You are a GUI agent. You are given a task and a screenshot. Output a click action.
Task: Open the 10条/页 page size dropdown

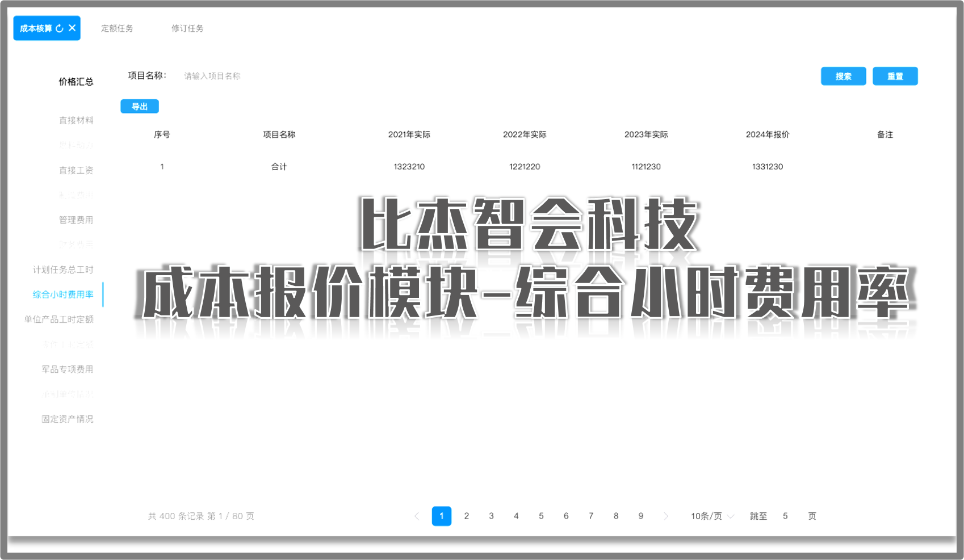click(x=712, y=516)
